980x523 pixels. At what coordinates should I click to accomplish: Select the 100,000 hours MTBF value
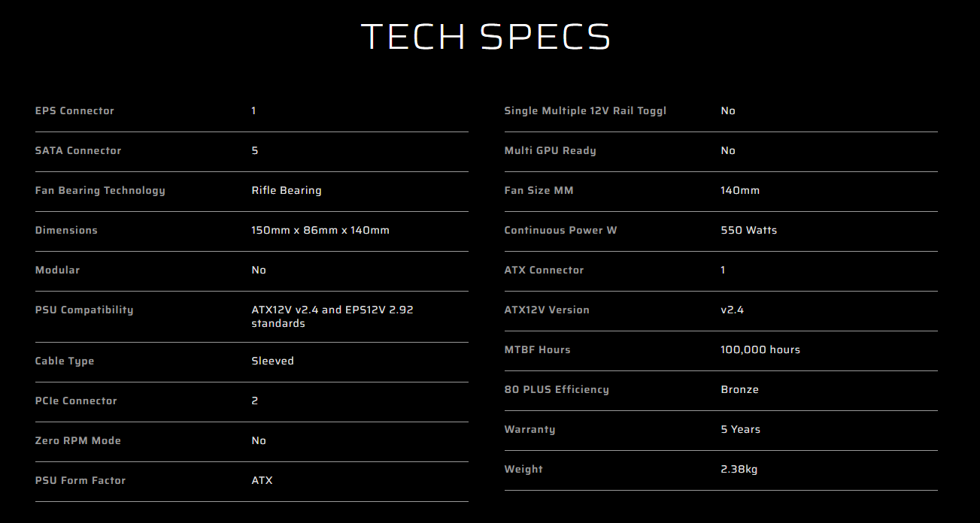click(x=760, y=349)
